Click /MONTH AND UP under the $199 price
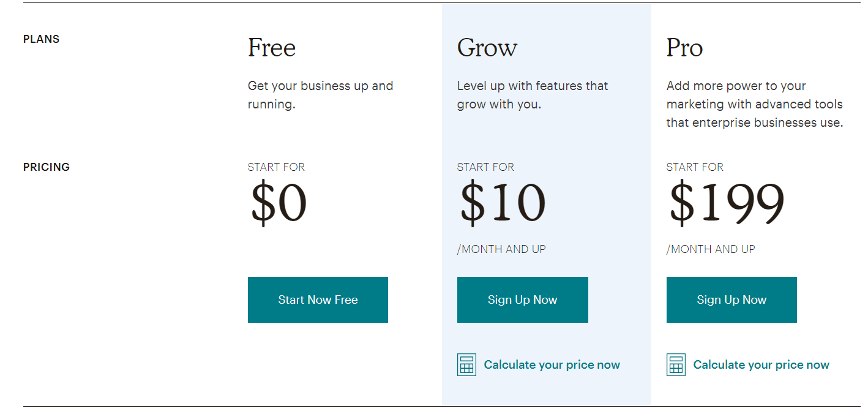The image size is (868, 411). pos(711,249)
